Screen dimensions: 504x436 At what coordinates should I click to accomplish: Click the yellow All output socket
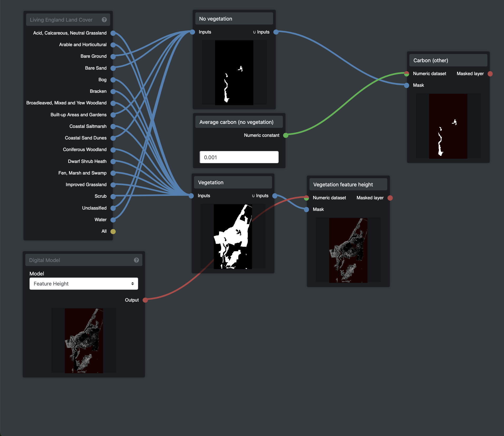point(113,231)
